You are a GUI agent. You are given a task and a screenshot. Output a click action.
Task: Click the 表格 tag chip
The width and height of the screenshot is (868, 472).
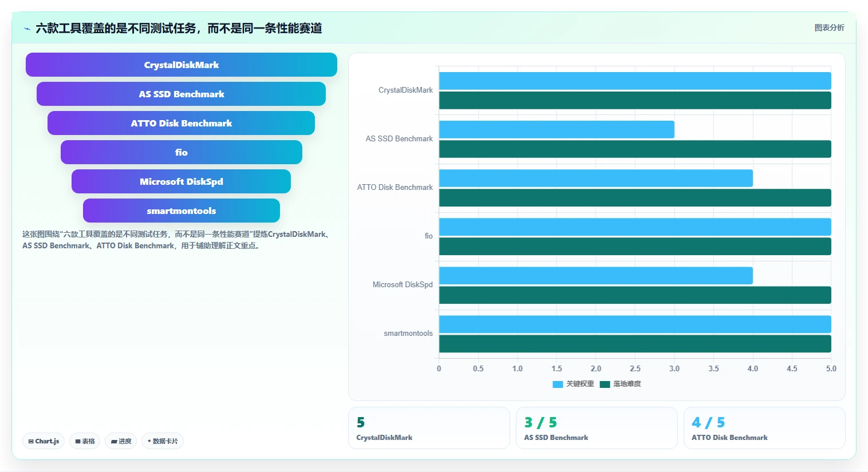pyautogui.click(x=85, y=441)
